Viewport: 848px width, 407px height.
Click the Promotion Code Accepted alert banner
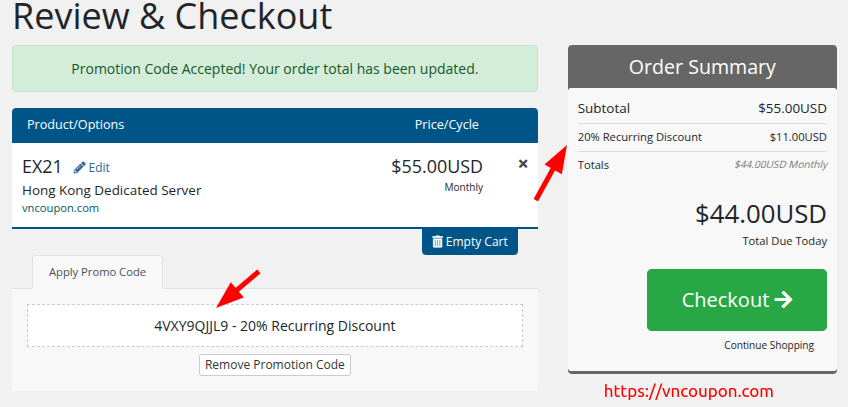click(x=275, y=69)
